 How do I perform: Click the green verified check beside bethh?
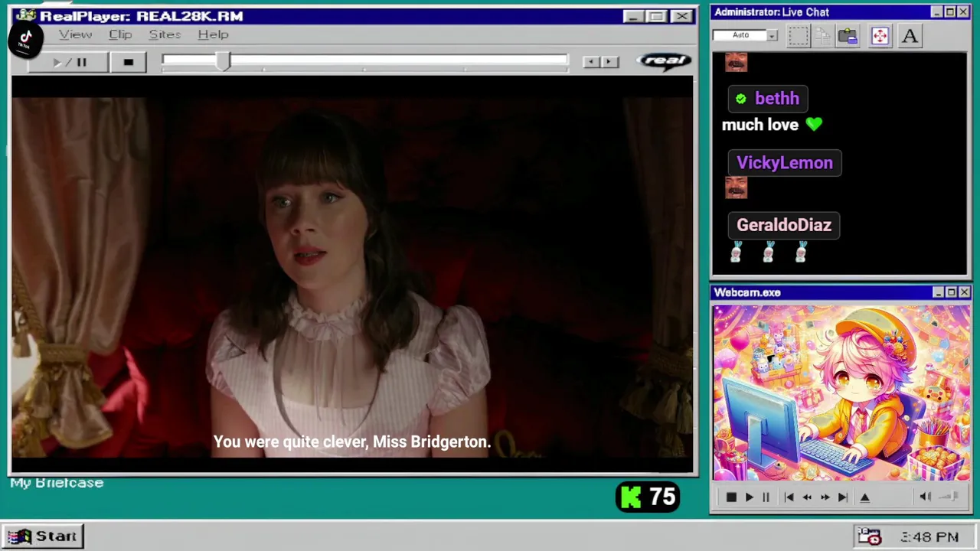click(x=740, y=99)
